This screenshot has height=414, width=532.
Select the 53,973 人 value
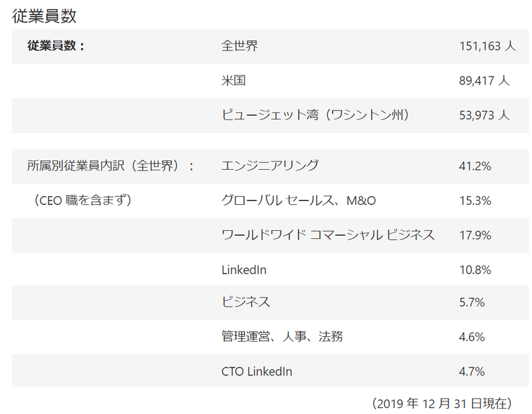pos(485,115)
